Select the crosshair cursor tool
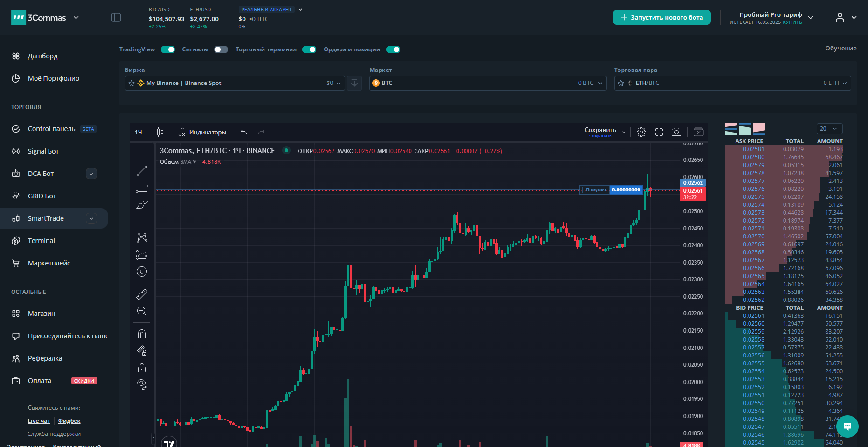Screen dimensions: 868x447 [x=142, y=154]
